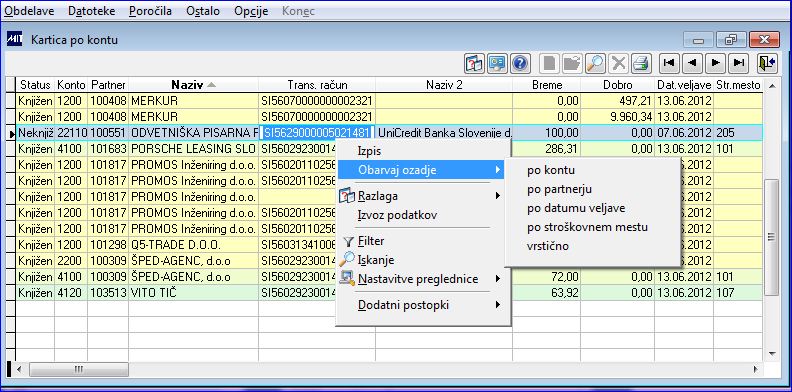
Task: Color background po partnerju
Action: 559,189
